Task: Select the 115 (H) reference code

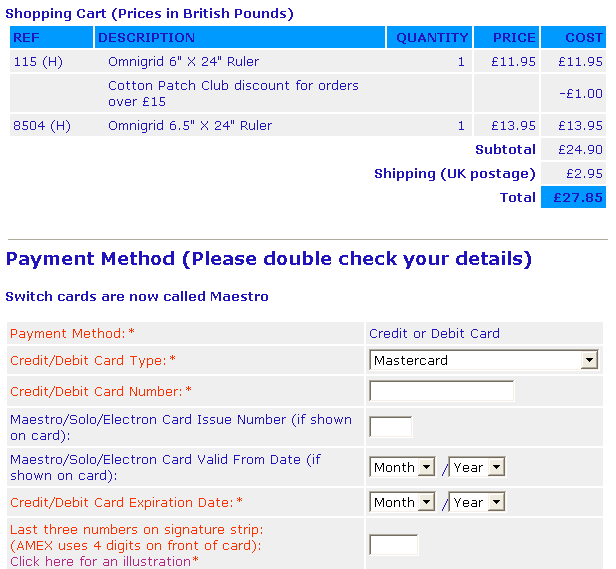Action: pos(37,61)
